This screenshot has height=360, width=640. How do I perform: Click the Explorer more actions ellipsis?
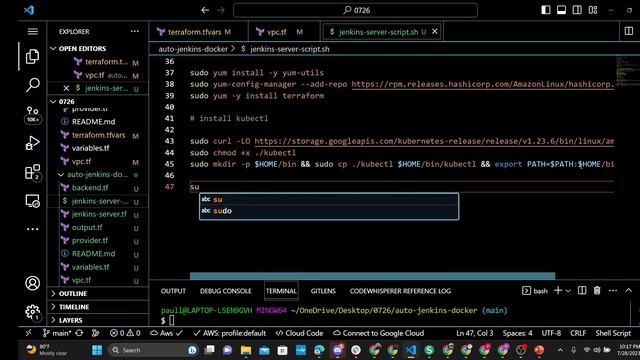point(135,31)
